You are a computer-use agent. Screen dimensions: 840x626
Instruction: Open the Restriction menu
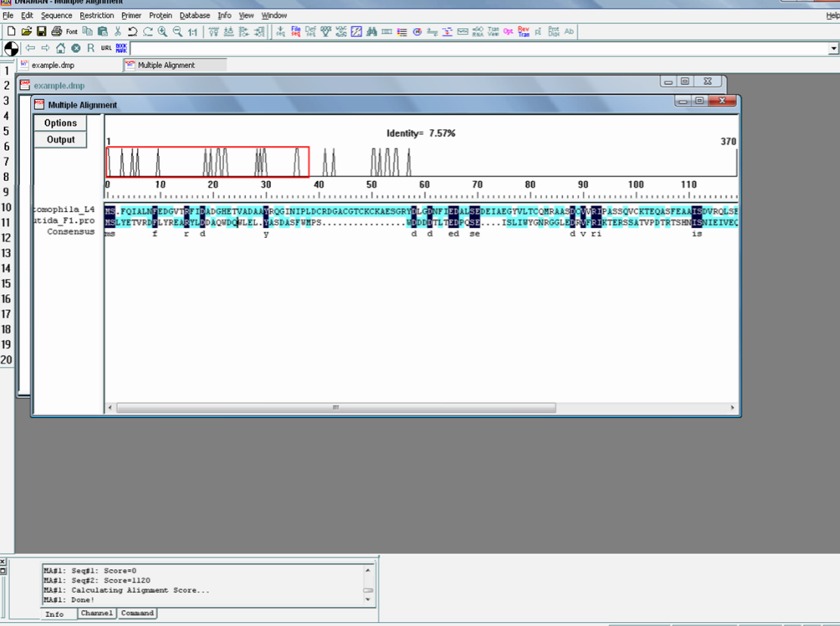97,16
